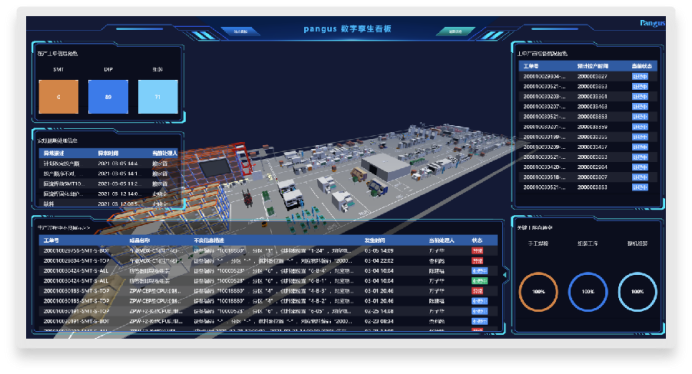Click the orange 100% ring gauge
Viewport: 692px width, 374px height.
(538, 292)
